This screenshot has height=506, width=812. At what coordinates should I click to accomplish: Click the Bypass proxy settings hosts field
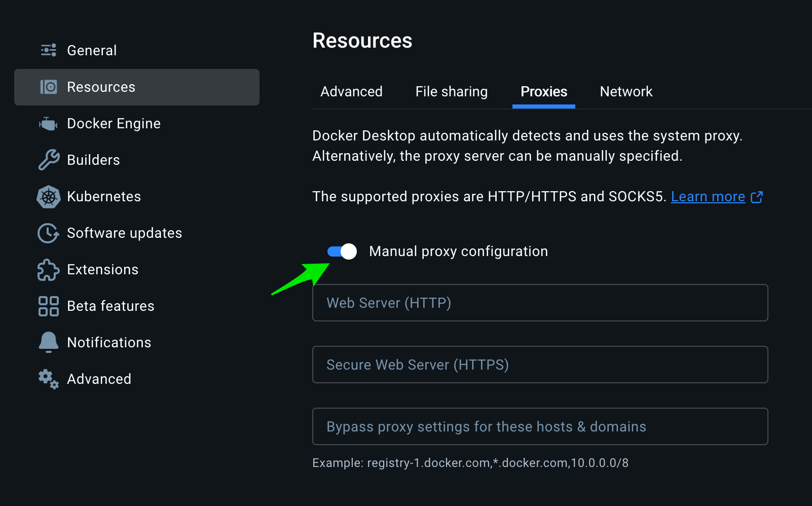540,426
